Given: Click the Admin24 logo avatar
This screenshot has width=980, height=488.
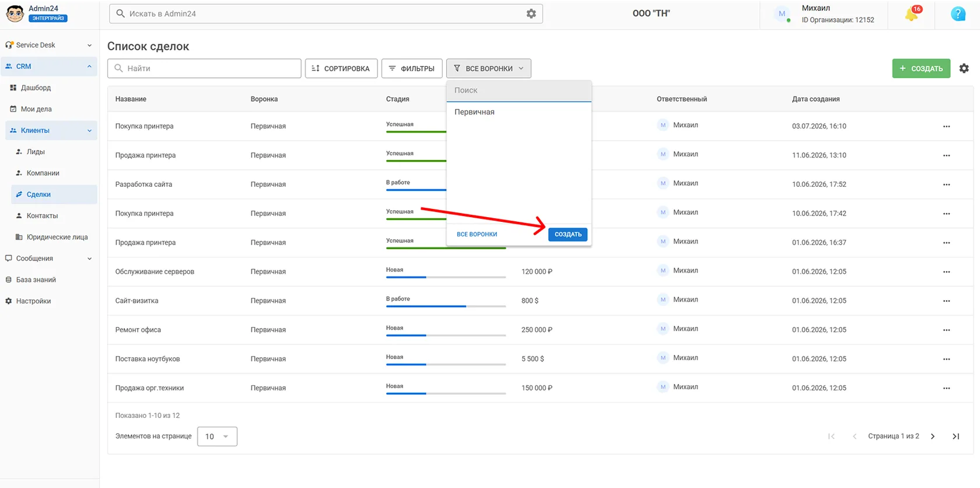Looking at the screenshot, I should tap(15, 13).
